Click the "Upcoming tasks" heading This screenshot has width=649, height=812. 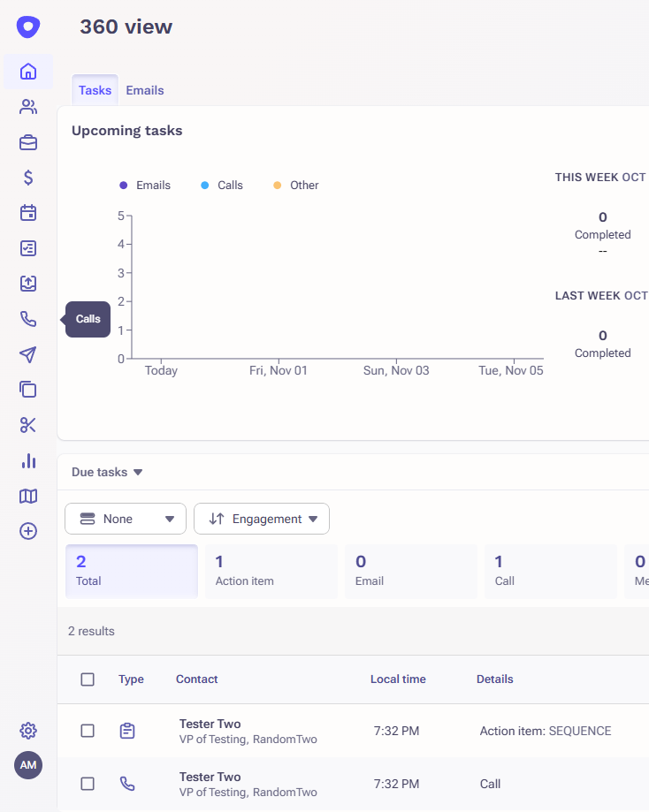pos(127,131)
